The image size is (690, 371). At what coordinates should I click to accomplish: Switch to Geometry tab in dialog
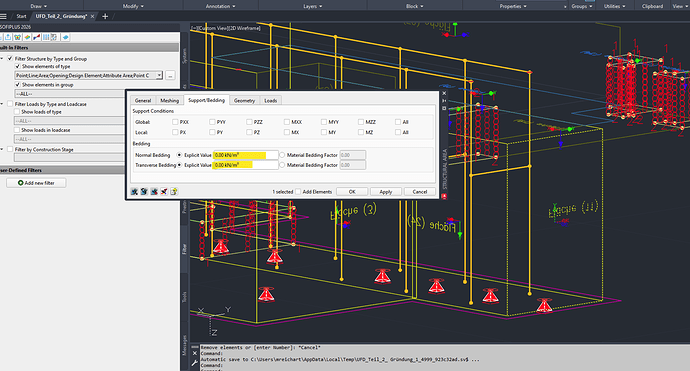[x=244, y=100]
